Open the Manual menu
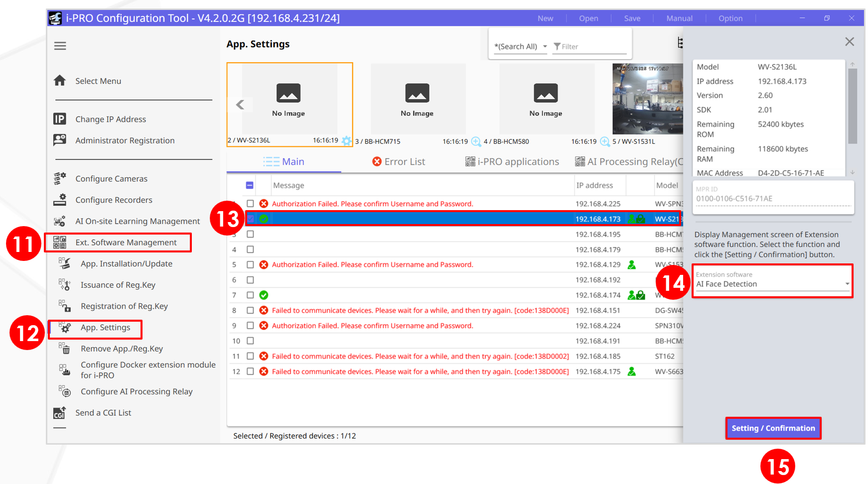 click(679, 18)
